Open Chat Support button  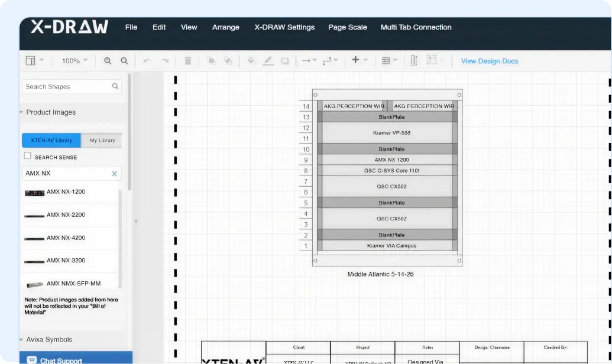76,359
